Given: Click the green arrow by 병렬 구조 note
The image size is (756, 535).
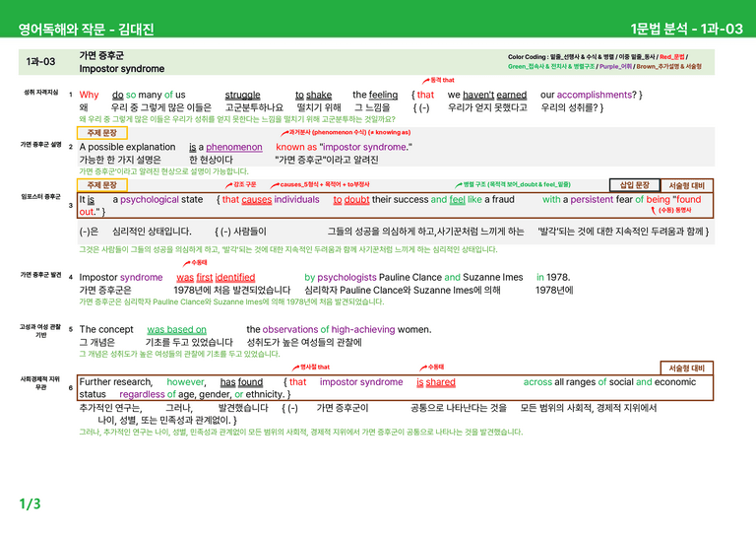Looking at the screenshot, I should pyautogui.click(x=459, y=185).
